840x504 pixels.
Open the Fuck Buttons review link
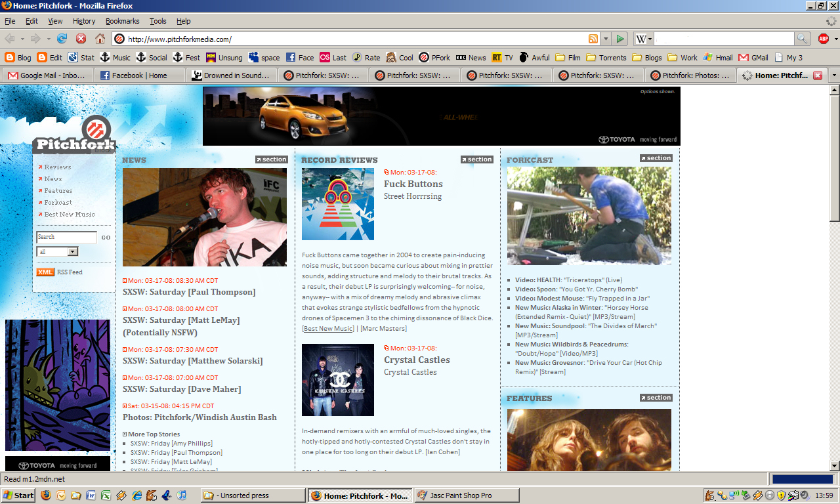coord(413,184)
